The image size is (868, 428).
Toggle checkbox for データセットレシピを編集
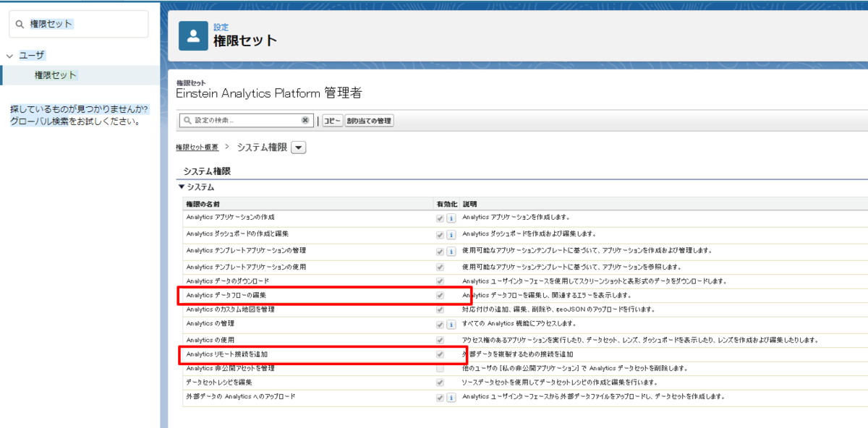tap(440, 382)
